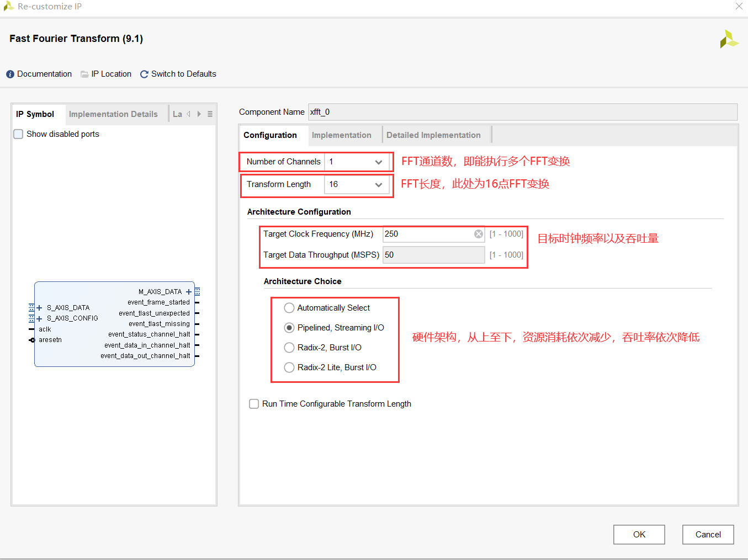The width and height of the screenshot is (748, 560).
Task: Clear the Target Clock Frequency field
Action: pos(479,234)
